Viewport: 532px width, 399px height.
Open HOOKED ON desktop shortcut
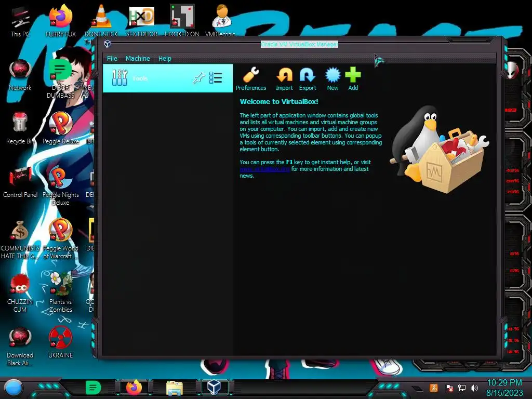(x=182, y=21)
